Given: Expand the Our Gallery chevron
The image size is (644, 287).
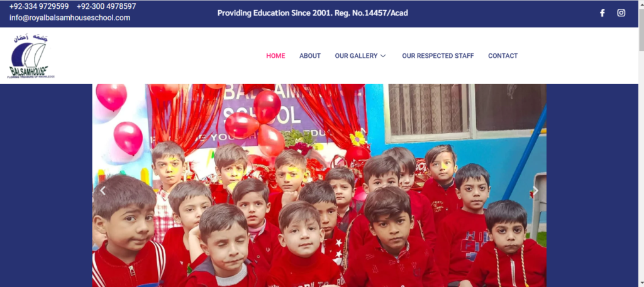Looking at the screenshot, I should [383, 56].
